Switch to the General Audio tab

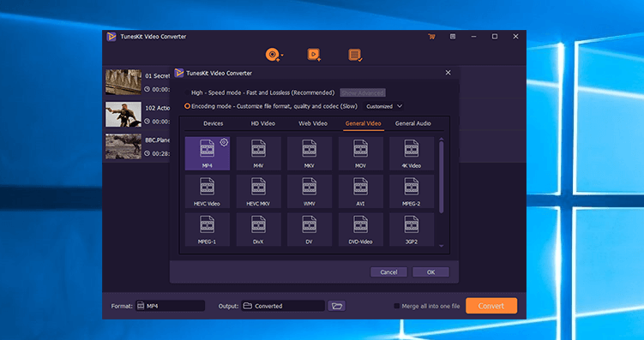[x=412, y=123]
